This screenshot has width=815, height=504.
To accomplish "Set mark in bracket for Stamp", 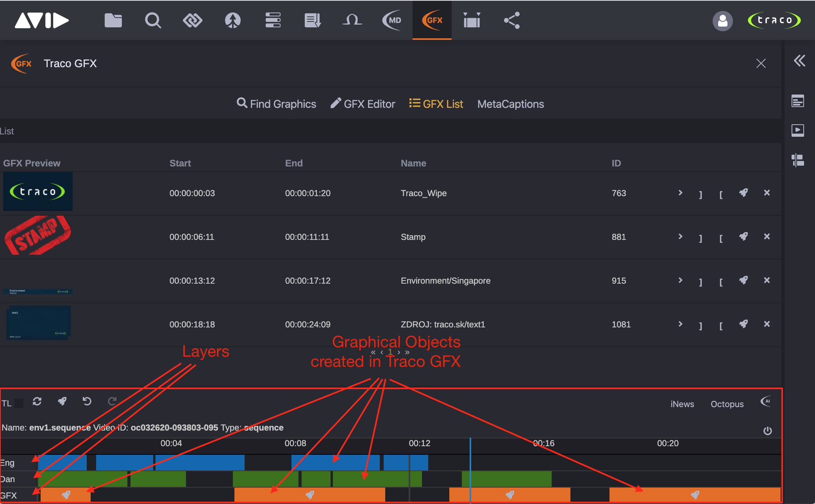I will click(721, 238).
